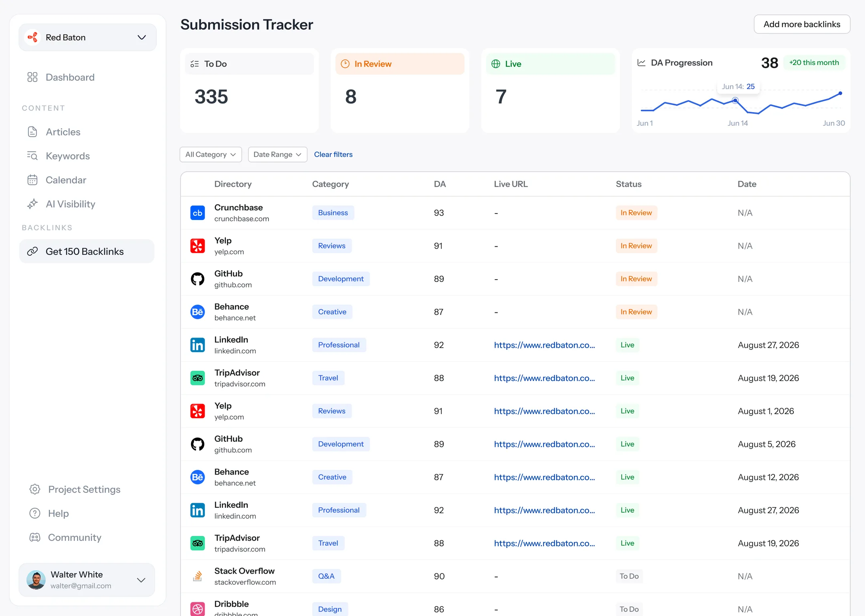Click the Business category tag
Image resolution: width=865 pixels, height=616 pixels.
[333, 213]
